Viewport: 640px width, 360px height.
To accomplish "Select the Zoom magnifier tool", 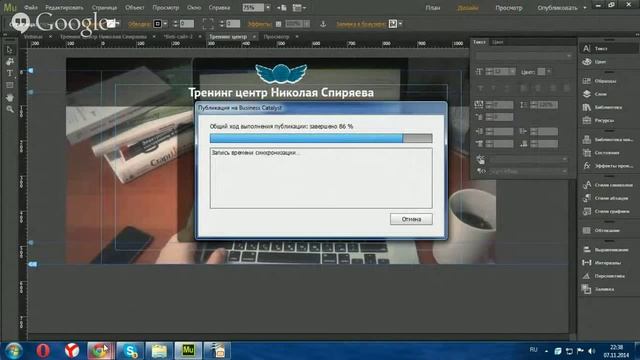I will click(10, 109).
